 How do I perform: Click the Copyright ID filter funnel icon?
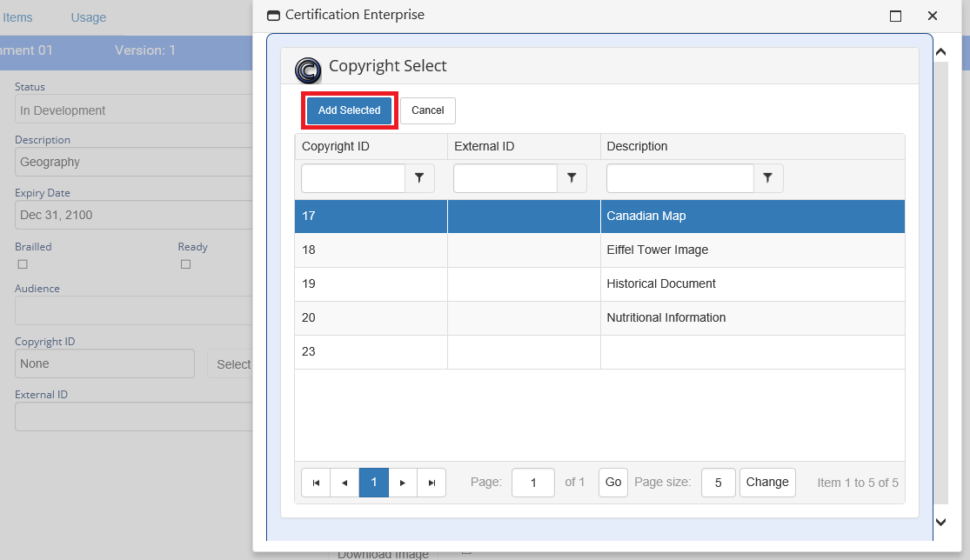coord(419,178)
